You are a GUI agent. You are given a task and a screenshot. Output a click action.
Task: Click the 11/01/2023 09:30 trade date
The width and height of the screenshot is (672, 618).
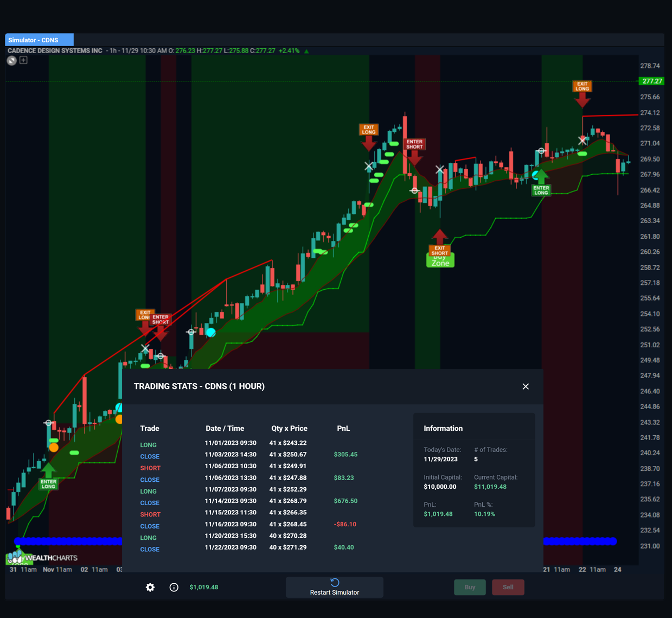pyautogui.click(x=231, y=443)
